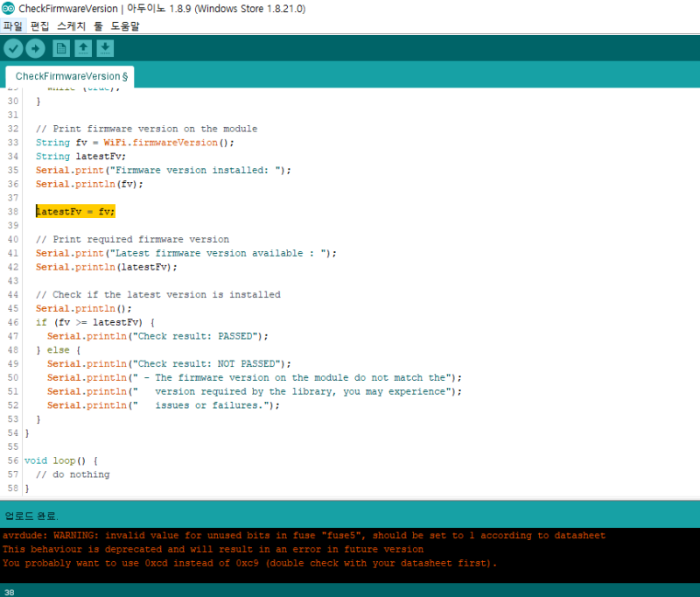Click the New sketch document icon
This screenshot has height=597, width=700.
click(61, 48)
